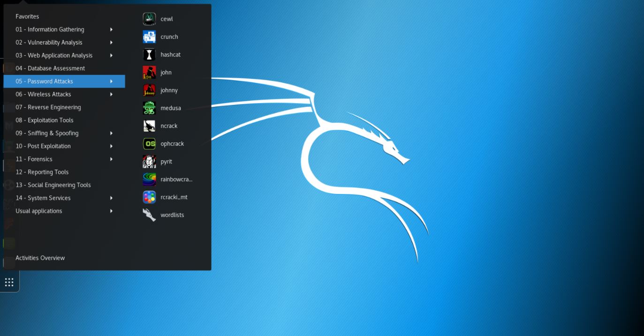The height and width of the screenshot is (336, 644).
Task: Open 10 - Post Exploitation menu
Action: pyautogui.click(x=64, y=146)
